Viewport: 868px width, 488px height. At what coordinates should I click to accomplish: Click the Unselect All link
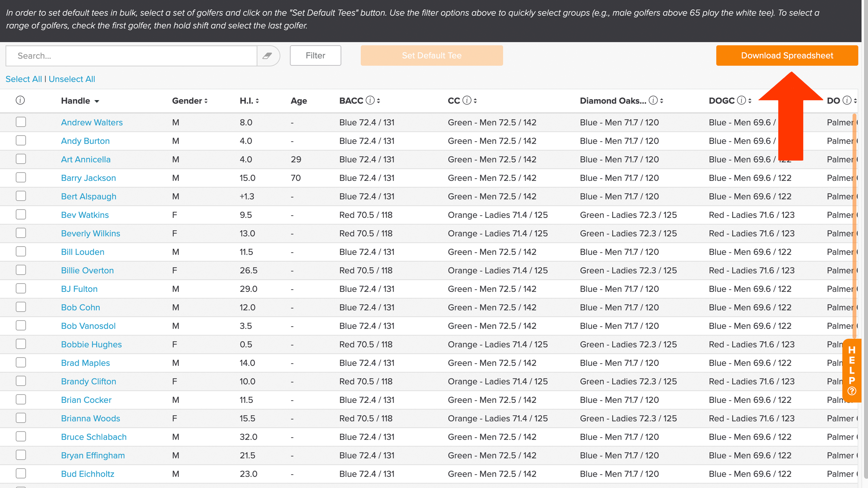coord(72,79)
